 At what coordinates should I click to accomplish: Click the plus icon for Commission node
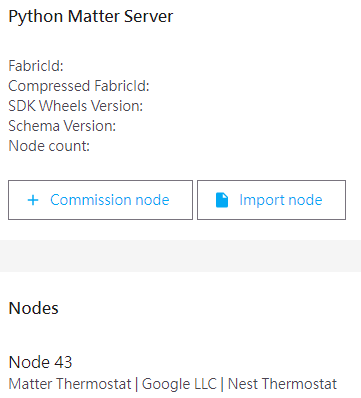click(x=33, y=200)
